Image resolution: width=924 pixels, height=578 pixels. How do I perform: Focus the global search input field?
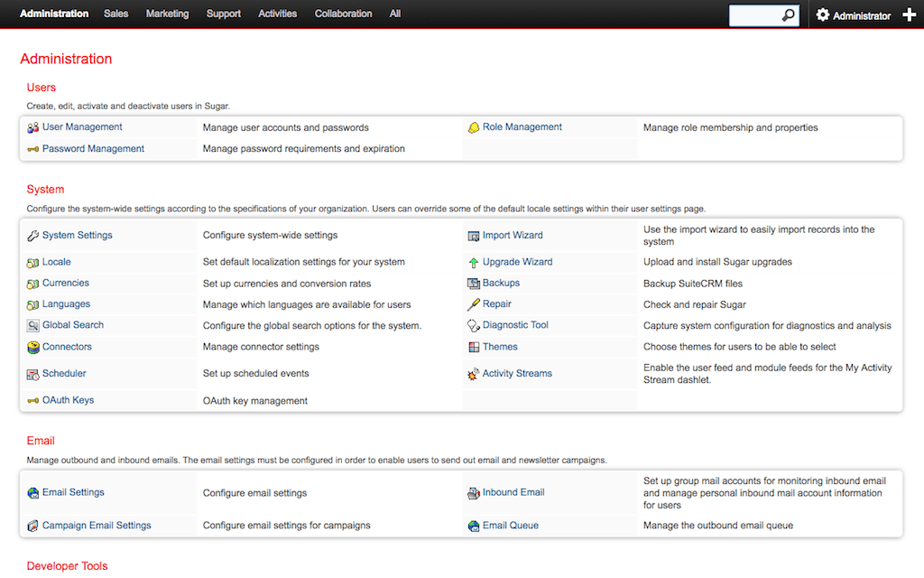pyautogui.click(x=754, y=15)
